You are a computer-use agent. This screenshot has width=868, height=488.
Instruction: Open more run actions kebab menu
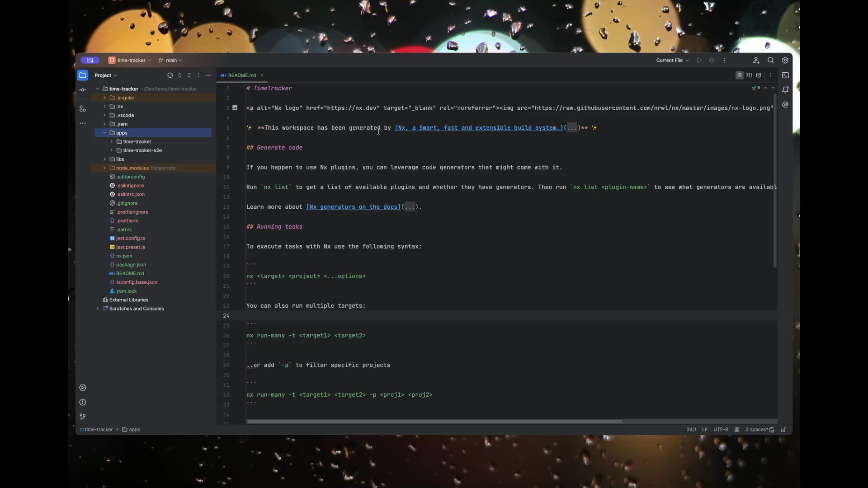(x=724, y=60)
